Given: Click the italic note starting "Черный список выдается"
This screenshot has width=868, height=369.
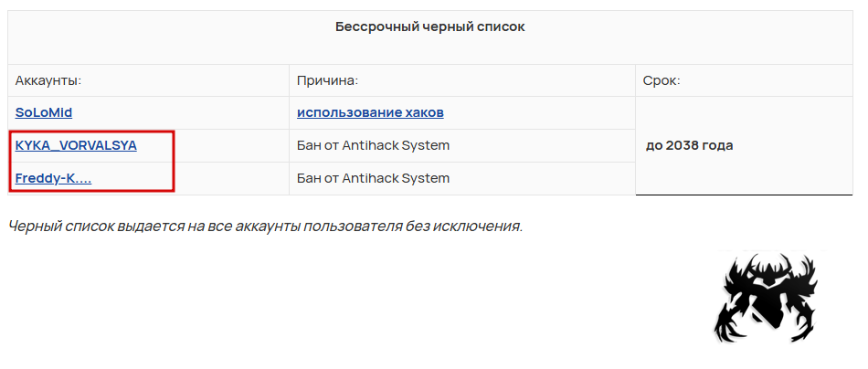Looking at the screenshot, I should pos(265,226).
